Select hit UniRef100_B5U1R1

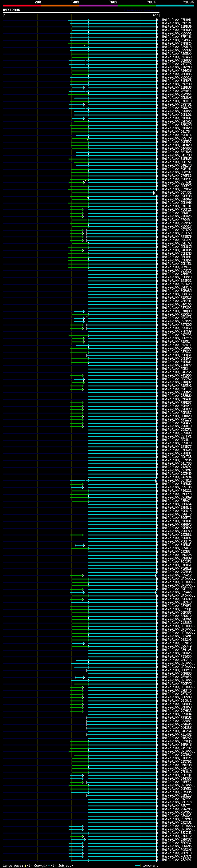[176, 23]
